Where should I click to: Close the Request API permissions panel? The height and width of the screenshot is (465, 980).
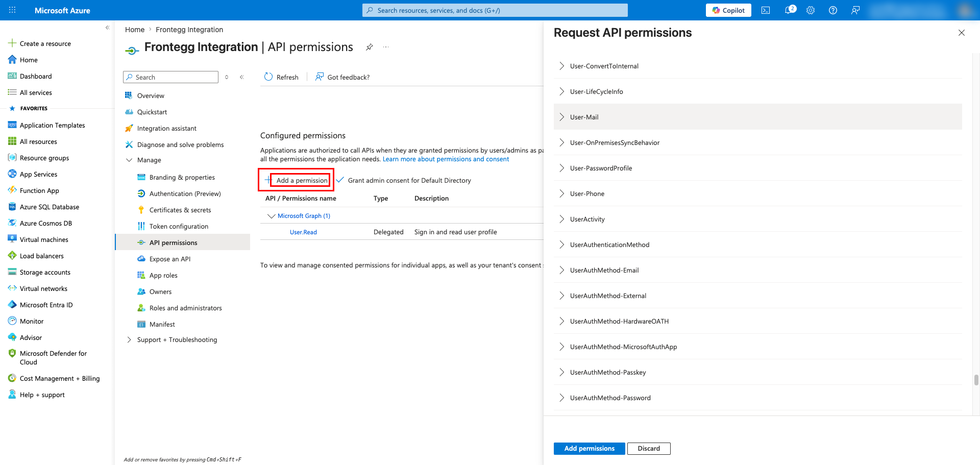(962, 33)
